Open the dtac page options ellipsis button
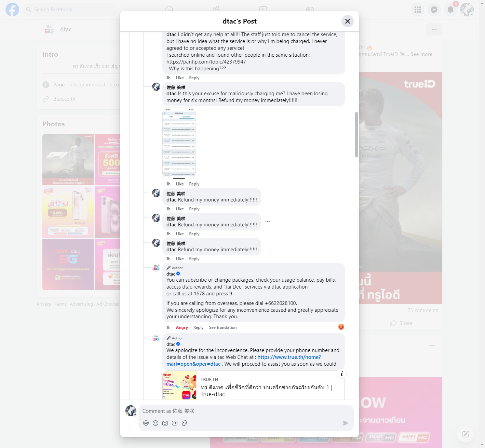485x448 pixels. point(434,29)
